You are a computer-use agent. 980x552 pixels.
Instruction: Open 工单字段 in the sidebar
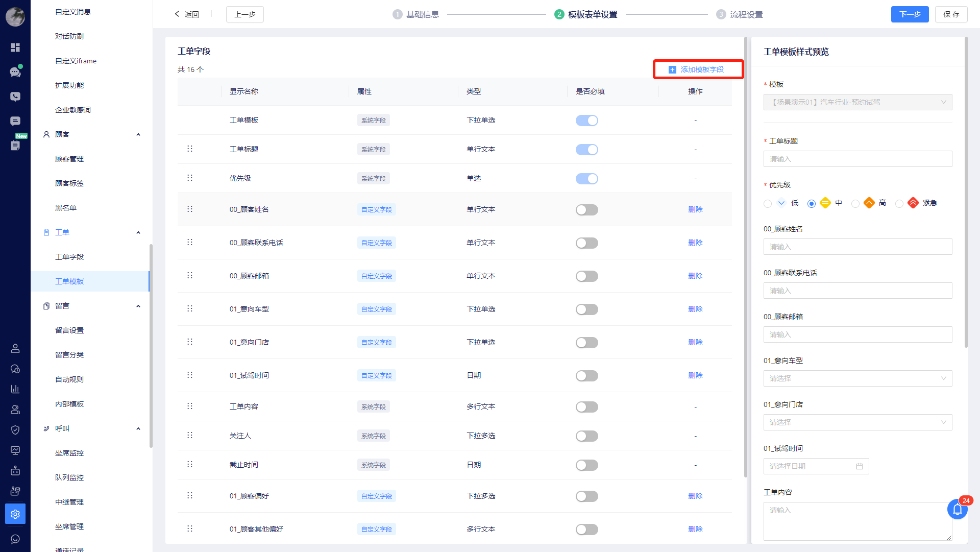click(69, 257)
